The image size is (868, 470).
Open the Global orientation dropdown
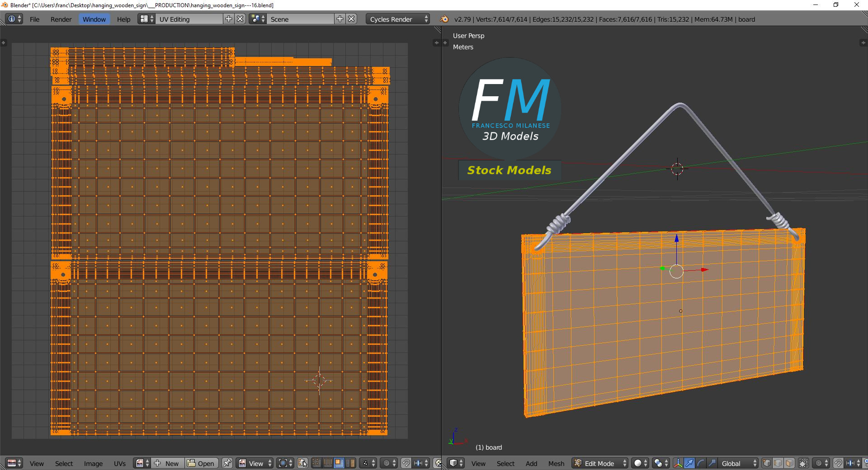[x=738, y=463]
